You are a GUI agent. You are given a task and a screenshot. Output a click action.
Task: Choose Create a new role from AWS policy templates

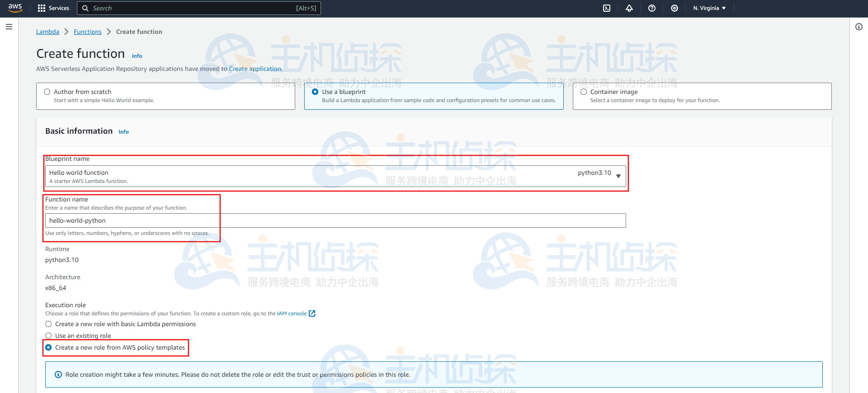48,347
